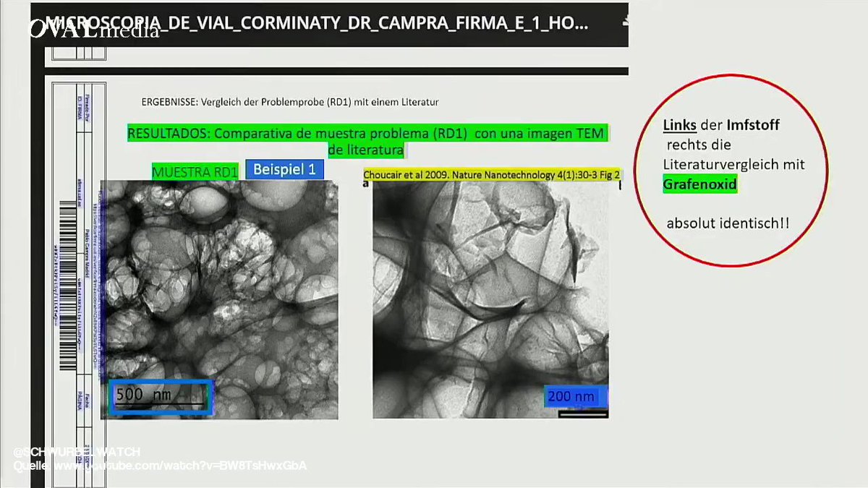Click the '500 nm' scale bar label
Screen dimensions: 868x488
click(161, 397)
